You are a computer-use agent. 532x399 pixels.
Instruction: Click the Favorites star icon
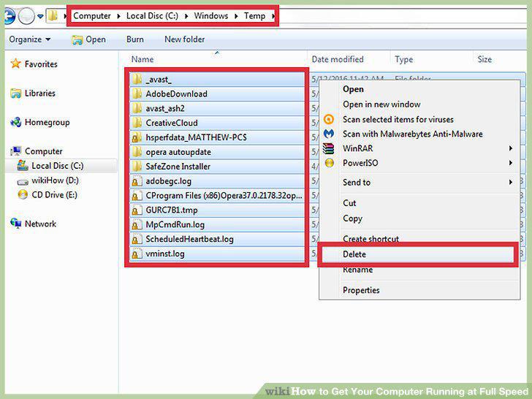(x=15, y=64)
